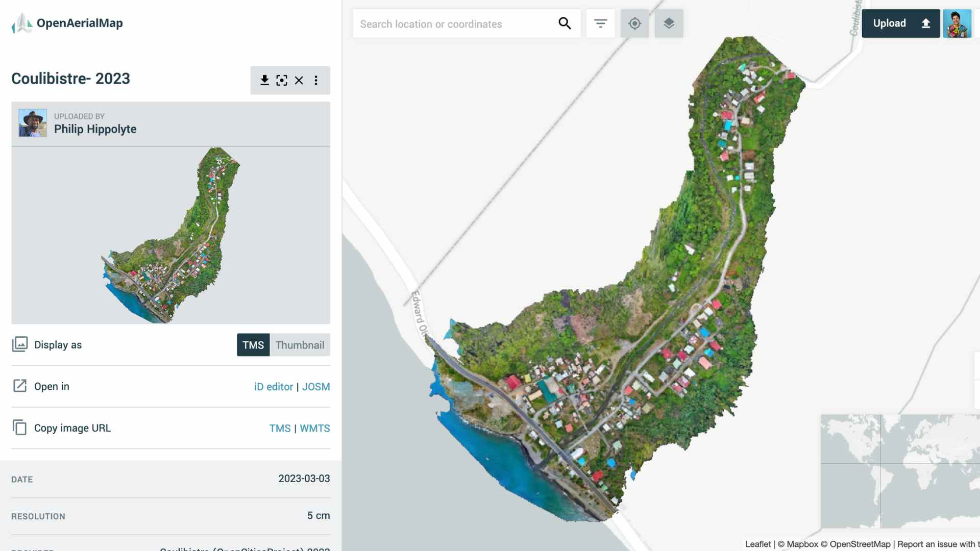Click the Upload arrow icon
The width and height of the screenshot is (980, 551).
click(925, 23)
